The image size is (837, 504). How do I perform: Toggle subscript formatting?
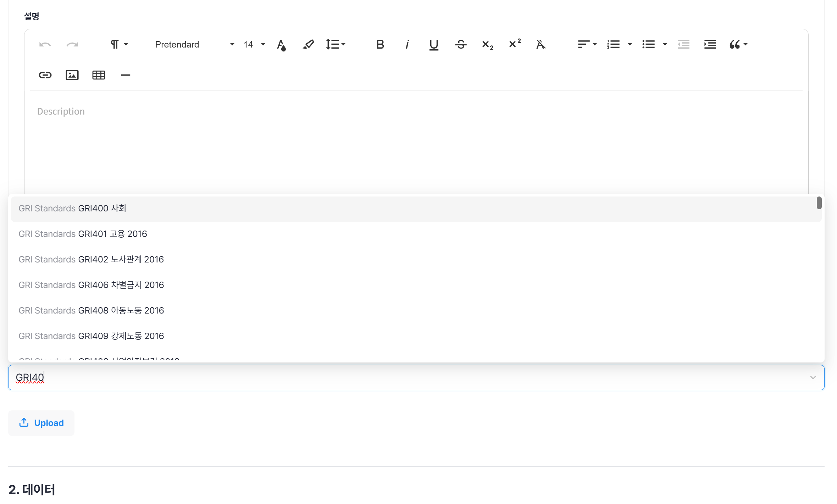click(x=487, y=44)
